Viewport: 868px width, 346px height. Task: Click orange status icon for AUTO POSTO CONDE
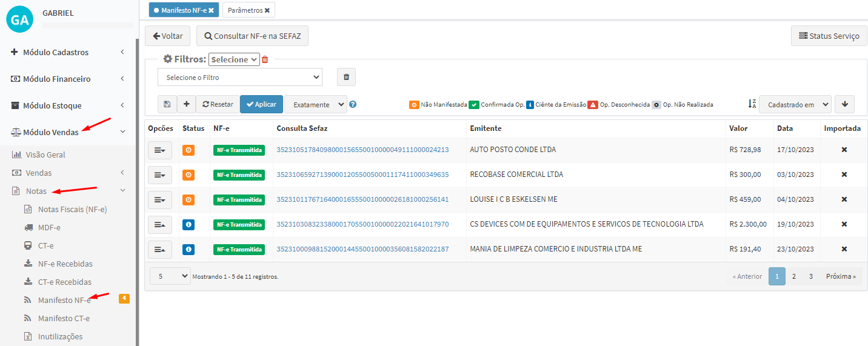[189, 150]
